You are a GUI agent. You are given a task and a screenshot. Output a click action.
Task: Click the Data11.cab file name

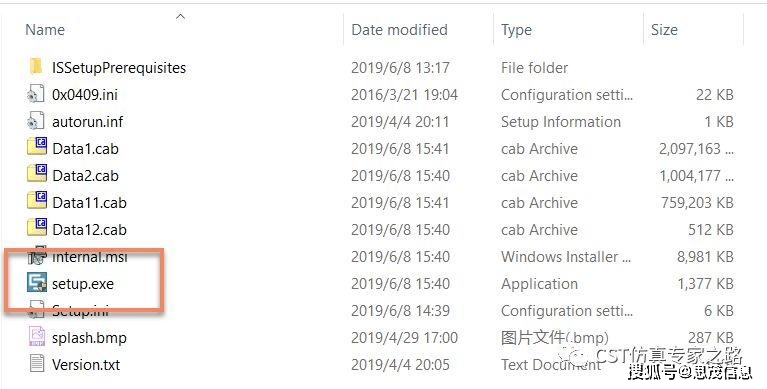tap(90, 203)
